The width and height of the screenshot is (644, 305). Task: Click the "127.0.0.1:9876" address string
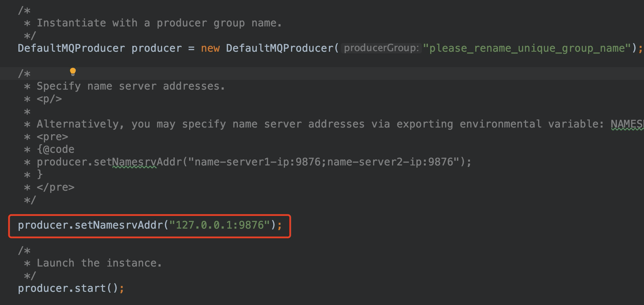220,225
